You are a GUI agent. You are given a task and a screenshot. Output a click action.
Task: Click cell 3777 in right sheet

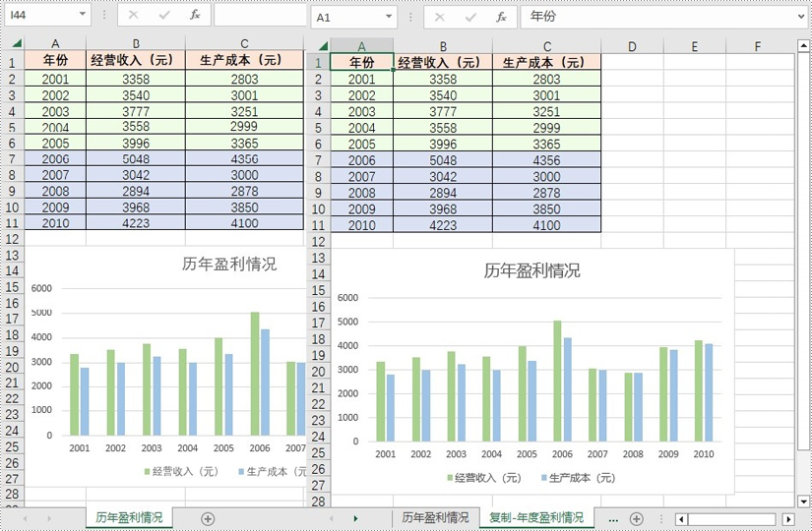tap(443, 111)
